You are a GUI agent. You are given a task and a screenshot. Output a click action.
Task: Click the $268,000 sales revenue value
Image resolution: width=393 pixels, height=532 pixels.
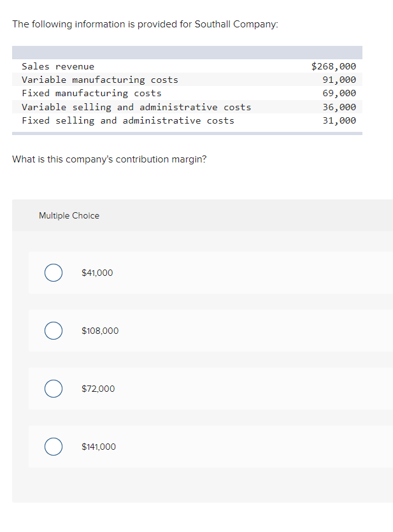tap(334, 66)
